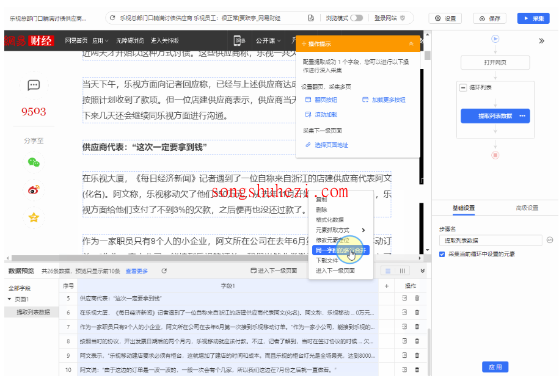
Task: Delete row 7 with trash icon
Action: pos(417,327)
